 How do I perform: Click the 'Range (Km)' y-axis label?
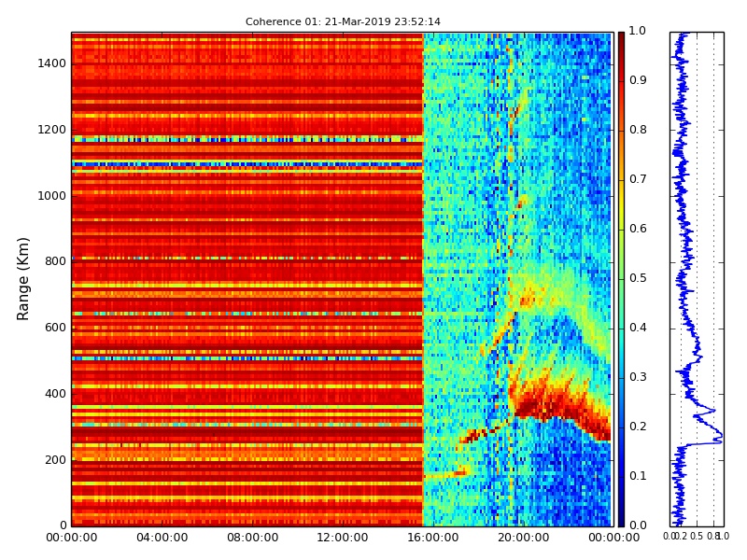22,279
